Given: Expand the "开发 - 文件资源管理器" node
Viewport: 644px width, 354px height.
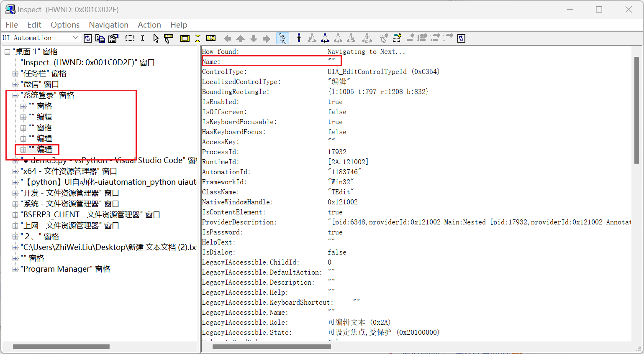Looking at the screenshot, I should pyautogui.click(x=15, y=193).
